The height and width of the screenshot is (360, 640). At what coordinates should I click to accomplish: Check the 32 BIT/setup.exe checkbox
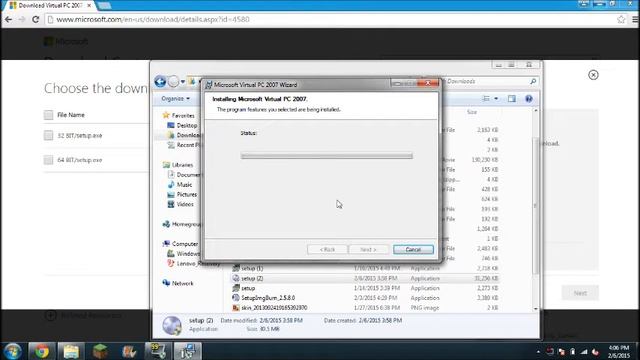[x=49, y=136]
